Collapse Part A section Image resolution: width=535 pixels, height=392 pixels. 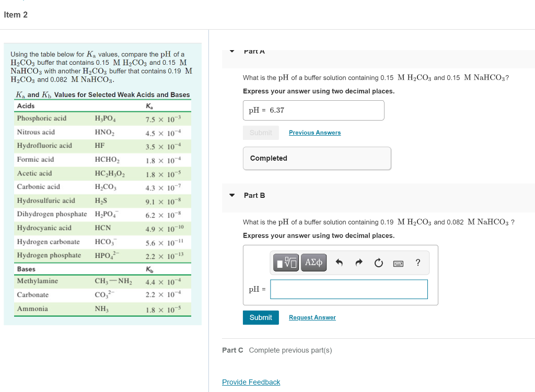pos(232,51)
